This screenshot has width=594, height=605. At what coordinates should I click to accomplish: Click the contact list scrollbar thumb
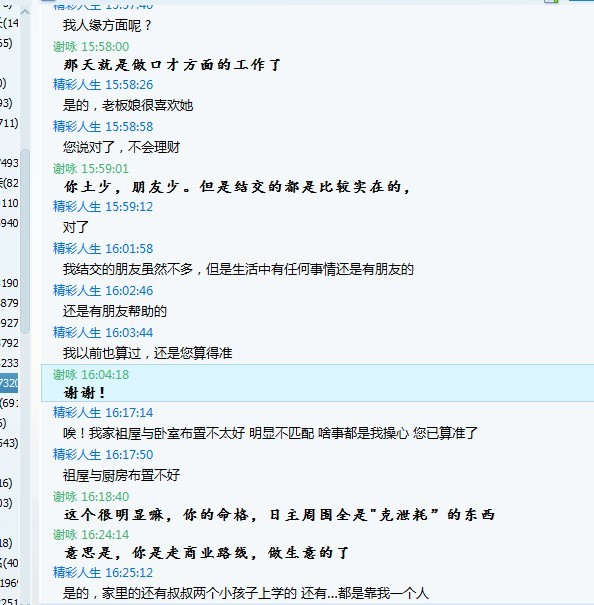[x=25, y=241]
